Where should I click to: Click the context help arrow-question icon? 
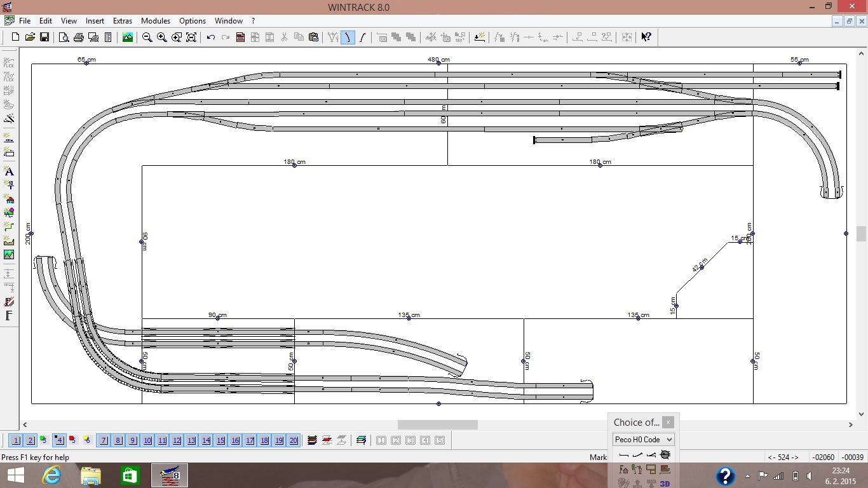tap(646, 37)
